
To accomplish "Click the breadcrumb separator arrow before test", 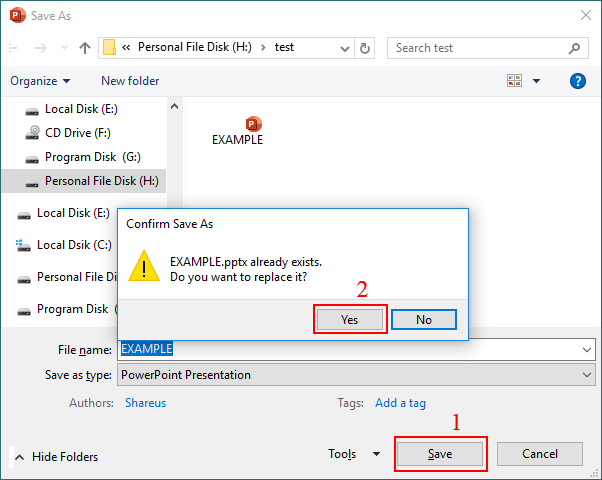I will [263, 48].
